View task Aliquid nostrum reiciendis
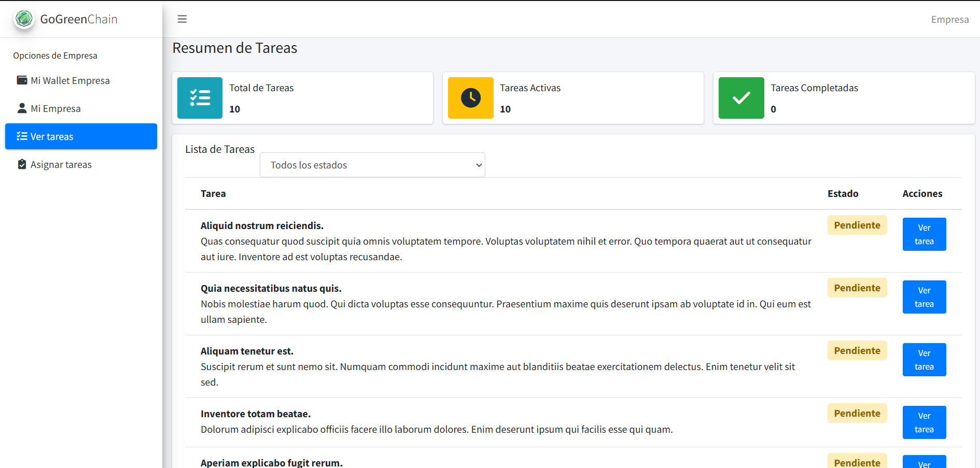The image size is (980, 468). pyautogui.click(x=924, y=234)
